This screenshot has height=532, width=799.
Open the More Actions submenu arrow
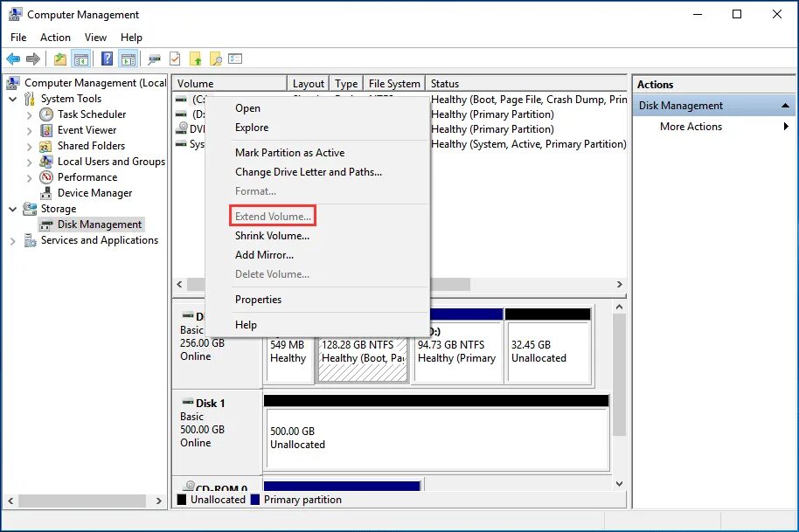[x=786, y=127]
